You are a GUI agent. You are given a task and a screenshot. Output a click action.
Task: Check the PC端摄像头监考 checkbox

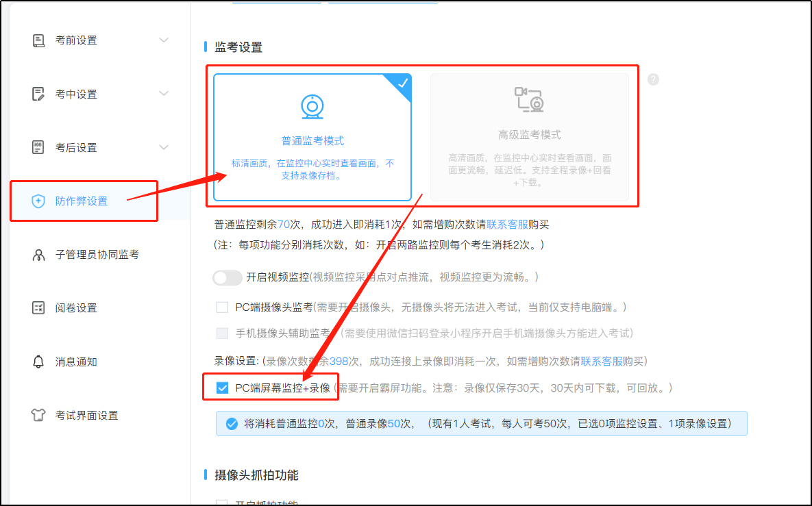click(222, 307)
